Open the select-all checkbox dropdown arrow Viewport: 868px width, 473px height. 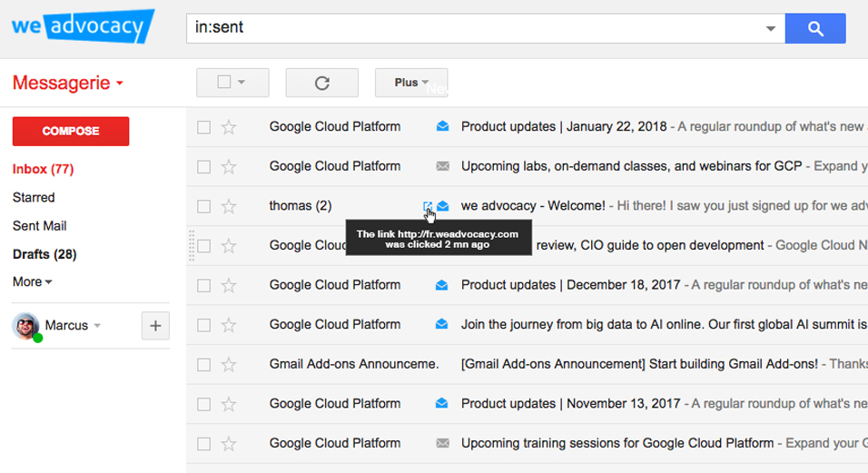tap(242, 82)
